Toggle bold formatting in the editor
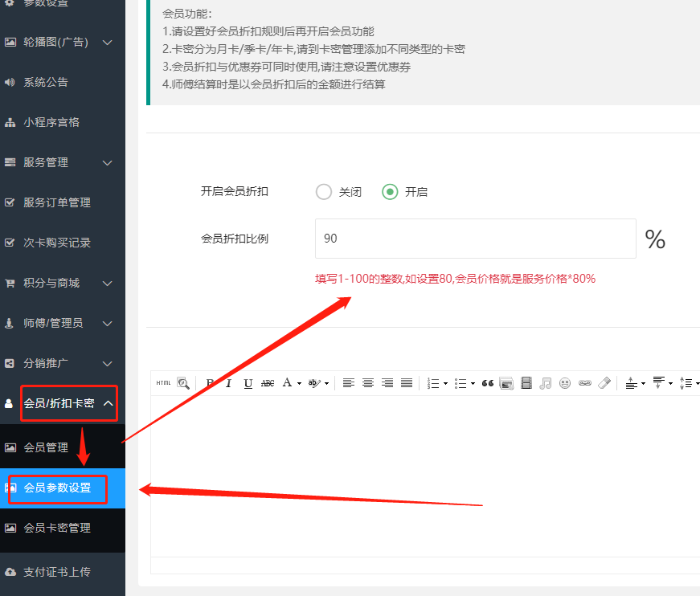The height and width of the screenshot is (596, 700). 210,383
